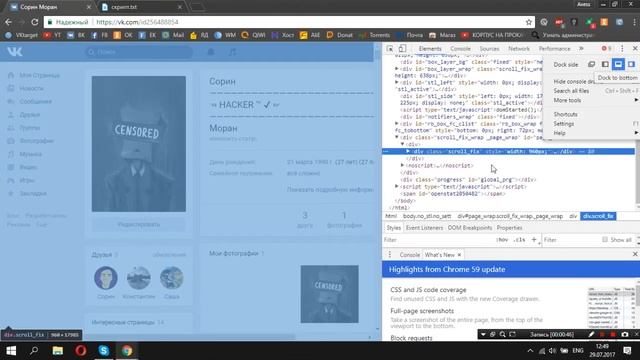Open the VK music note player icon
Image resolution: width=640 pixels, height=360 pixels.
tap(232, 52)
